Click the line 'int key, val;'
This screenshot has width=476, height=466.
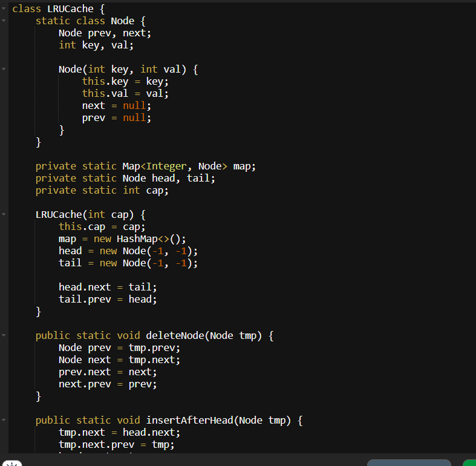(96, 45)
